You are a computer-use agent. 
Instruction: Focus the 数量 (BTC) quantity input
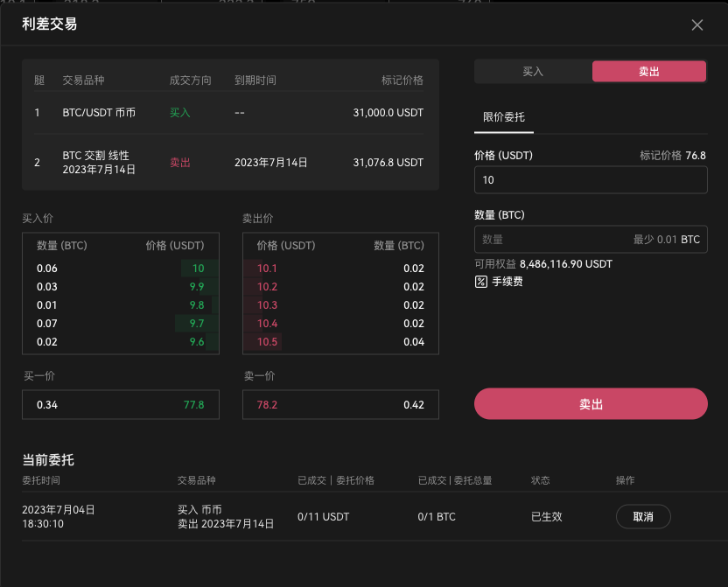[551, 240]
